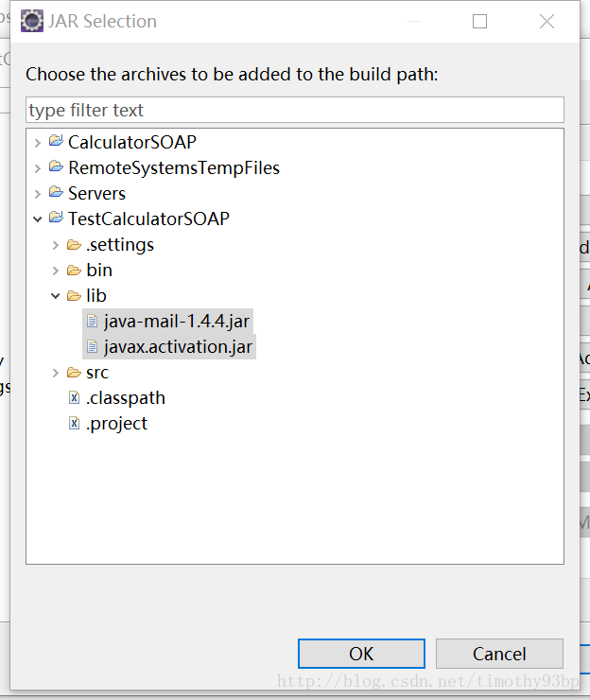Expand the src folder node
Viewport: 590px width, 700px height.
coord(56,373)
